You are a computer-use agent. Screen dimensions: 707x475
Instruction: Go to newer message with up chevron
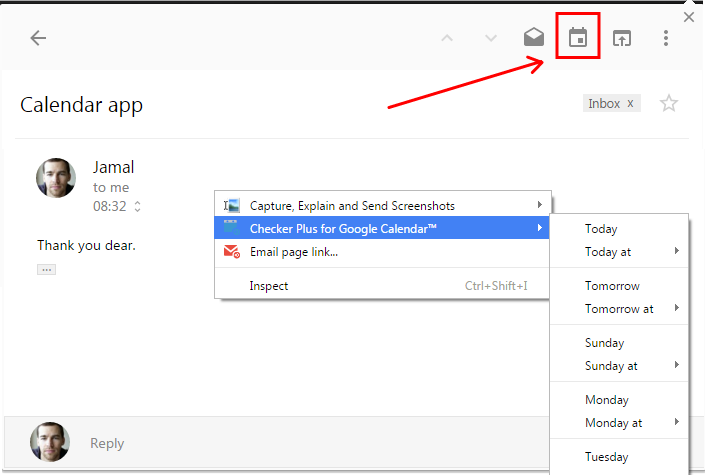click(447, 38)
